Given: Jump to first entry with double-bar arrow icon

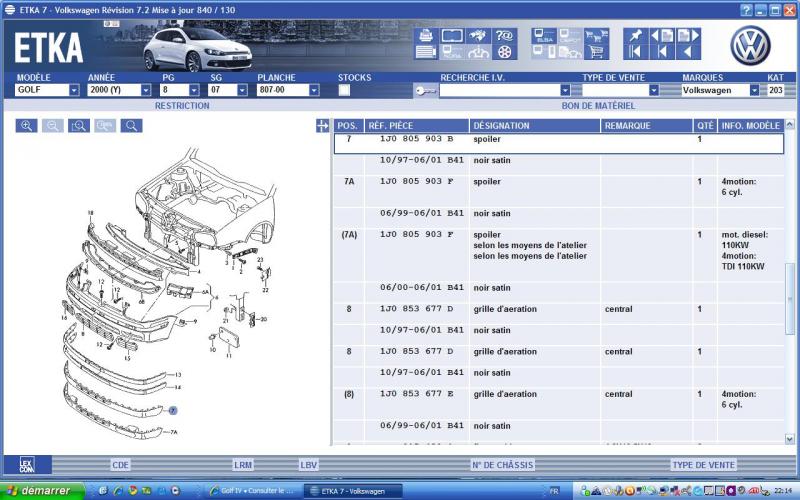Looking at the screenshot, I should click(x=636, y=52).
